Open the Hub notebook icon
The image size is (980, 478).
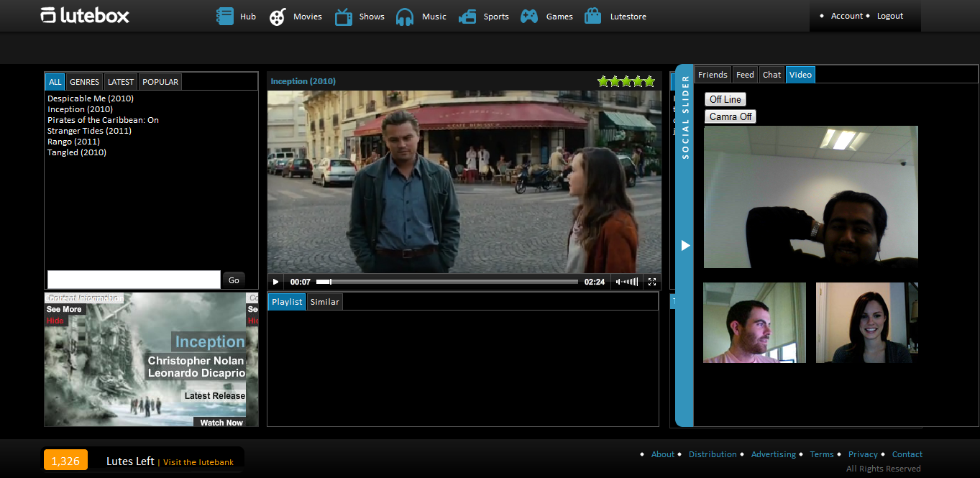pos(225,16)
